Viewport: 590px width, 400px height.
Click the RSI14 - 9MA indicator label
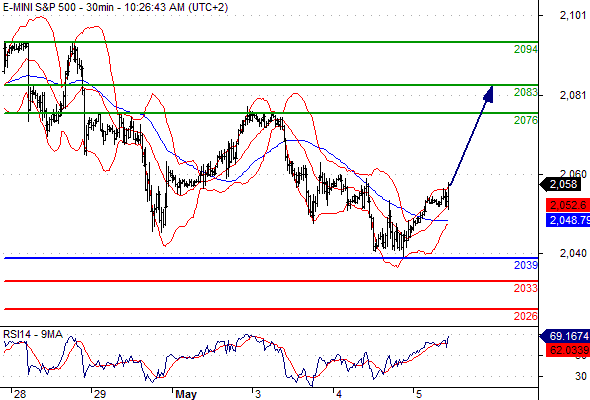pyautogui.click(x=33, y=334)
